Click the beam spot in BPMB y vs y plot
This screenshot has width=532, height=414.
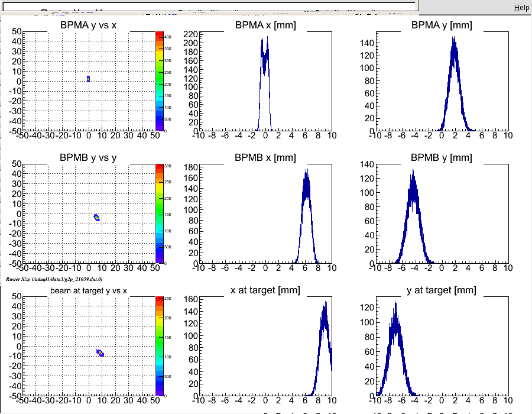pyautogui.click(x=97, y=218)
